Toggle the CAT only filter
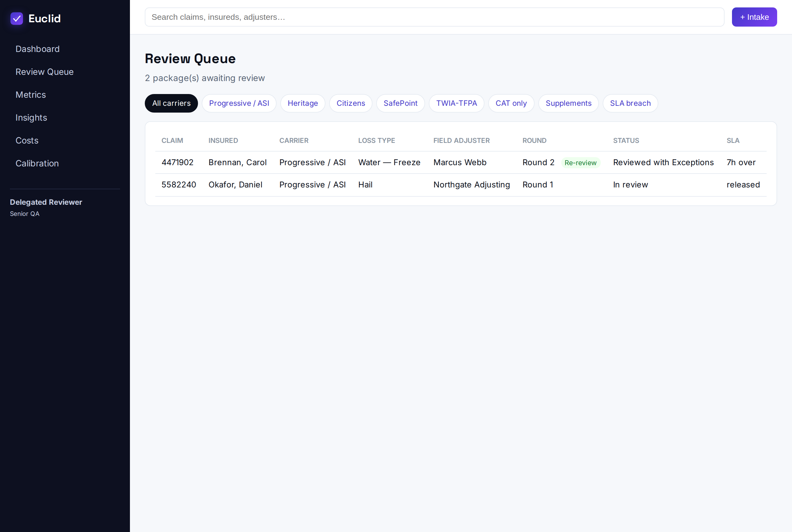The width and height of the screenshot is (792, 532). (511, 103)
